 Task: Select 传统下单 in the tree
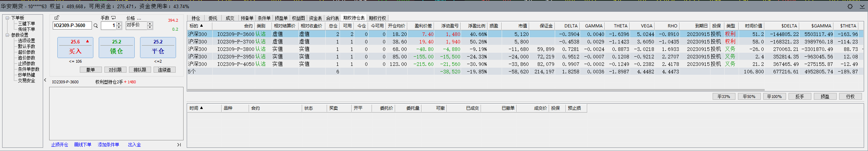pos(27,29)
